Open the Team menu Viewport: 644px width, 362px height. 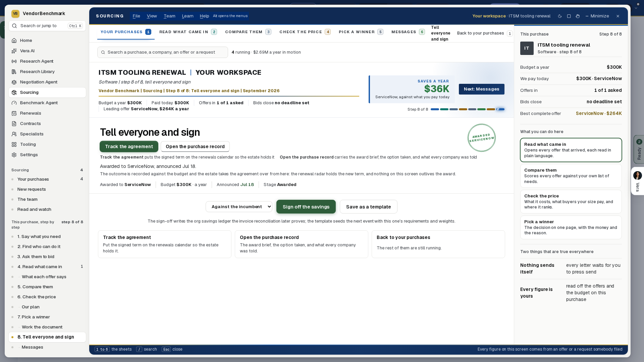coord(169,16)
